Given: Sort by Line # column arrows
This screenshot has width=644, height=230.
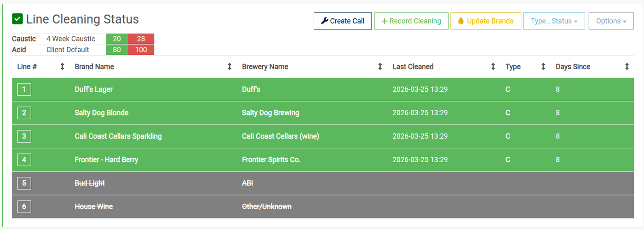Looking at the screenshot, I should (x=62, y=67).
